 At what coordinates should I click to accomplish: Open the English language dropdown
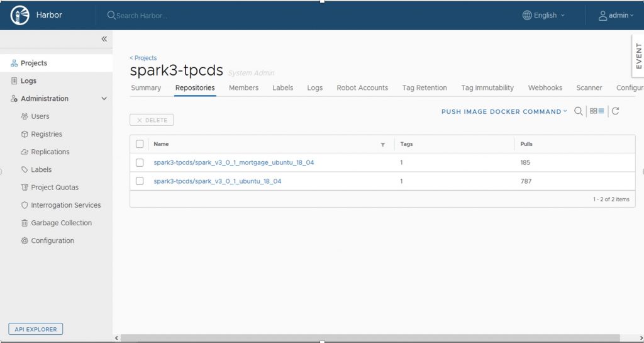coord(543,15)
